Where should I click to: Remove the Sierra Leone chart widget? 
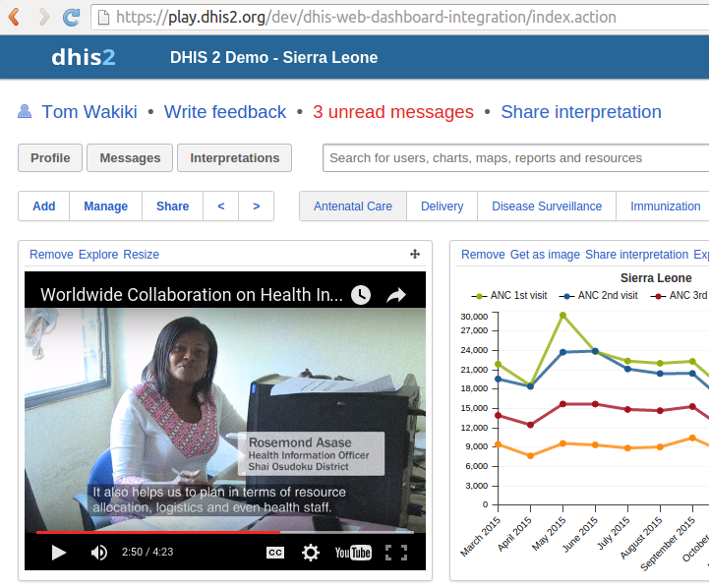click(x=483, y=255)
